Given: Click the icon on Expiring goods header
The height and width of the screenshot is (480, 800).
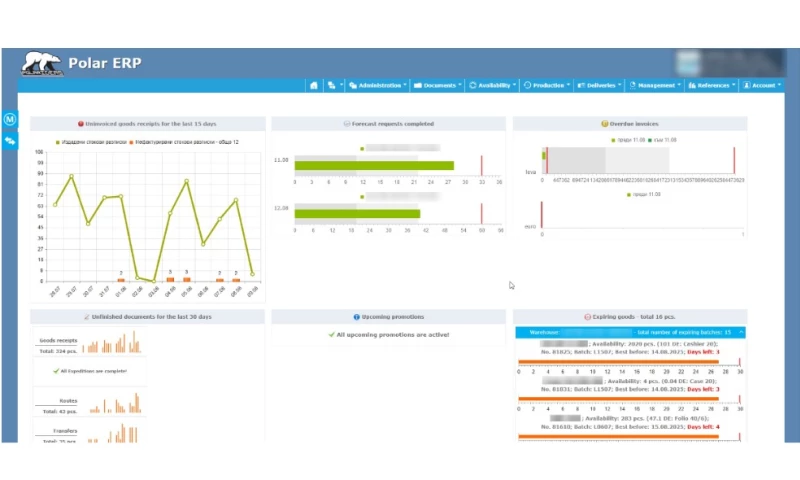Looking at the screenshot, I should (587, 316).
